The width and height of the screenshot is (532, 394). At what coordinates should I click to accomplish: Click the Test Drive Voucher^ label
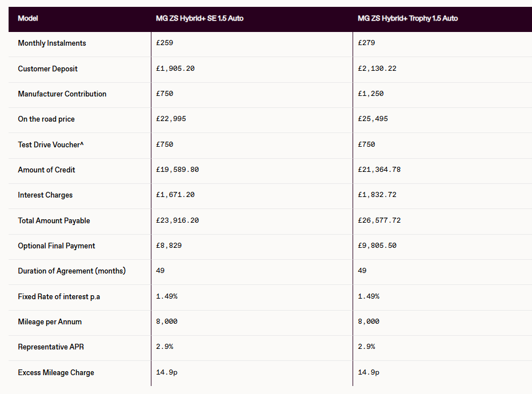point(51,145)
